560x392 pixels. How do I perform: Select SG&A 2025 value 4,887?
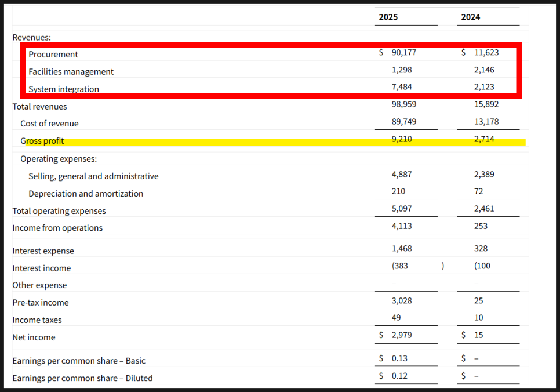402,175
